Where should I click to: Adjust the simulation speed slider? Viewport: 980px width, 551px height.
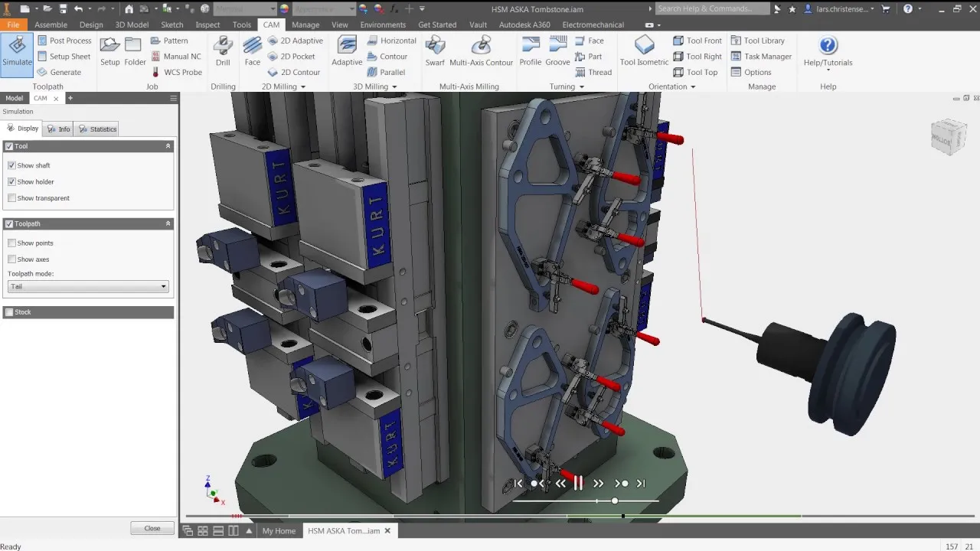pyautogui.click(x=615, y=500)
